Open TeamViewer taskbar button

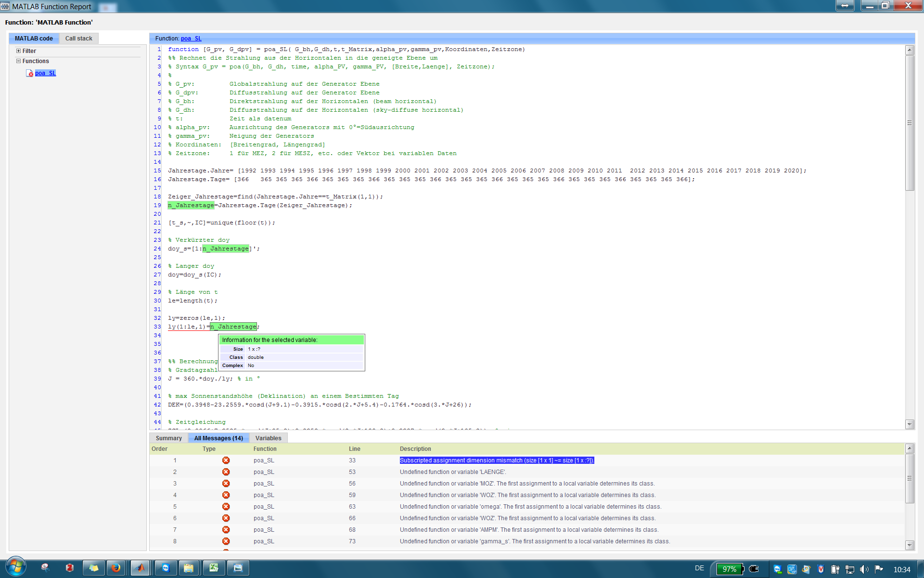point(166,568)
